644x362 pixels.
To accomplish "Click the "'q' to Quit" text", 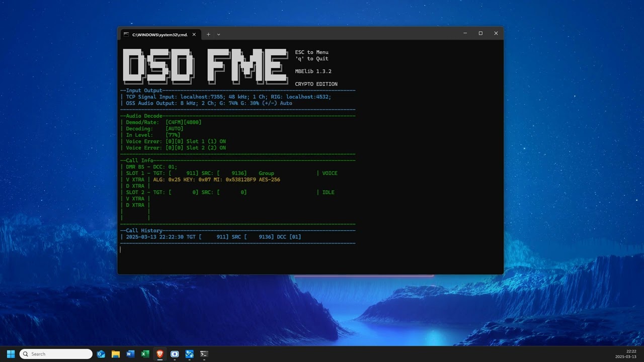I will [x=311, y=59].
